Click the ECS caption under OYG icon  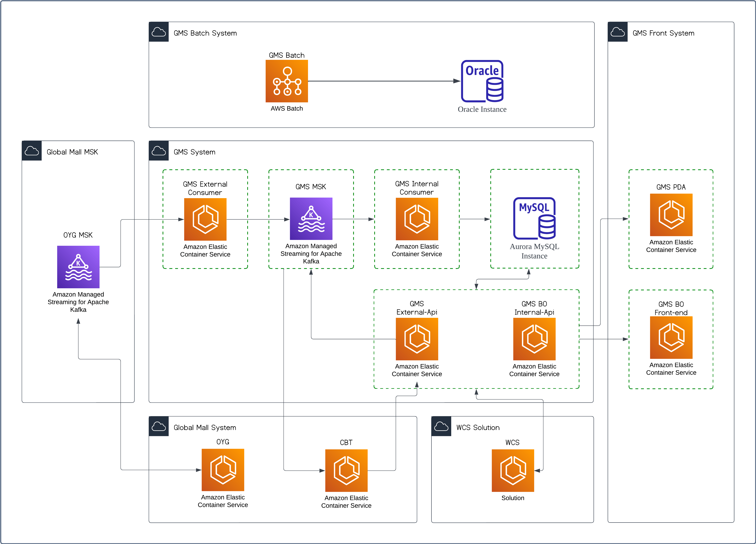[x=223, y=501]
